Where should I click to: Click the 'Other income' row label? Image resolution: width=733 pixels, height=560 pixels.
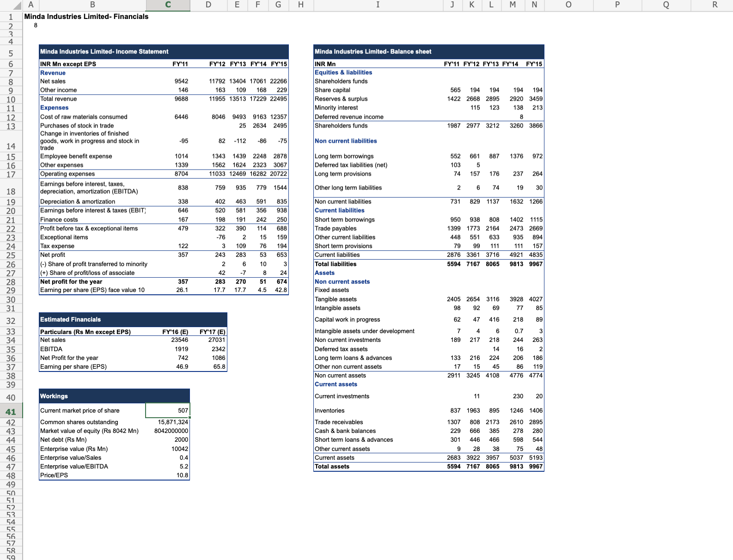pos(58,90)
